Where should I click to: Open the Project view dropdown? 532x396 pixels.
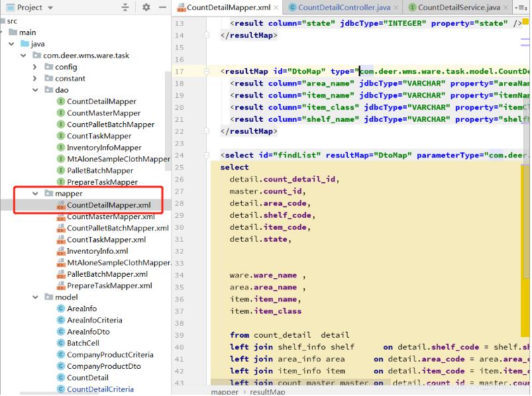click(x=48, y=7)
